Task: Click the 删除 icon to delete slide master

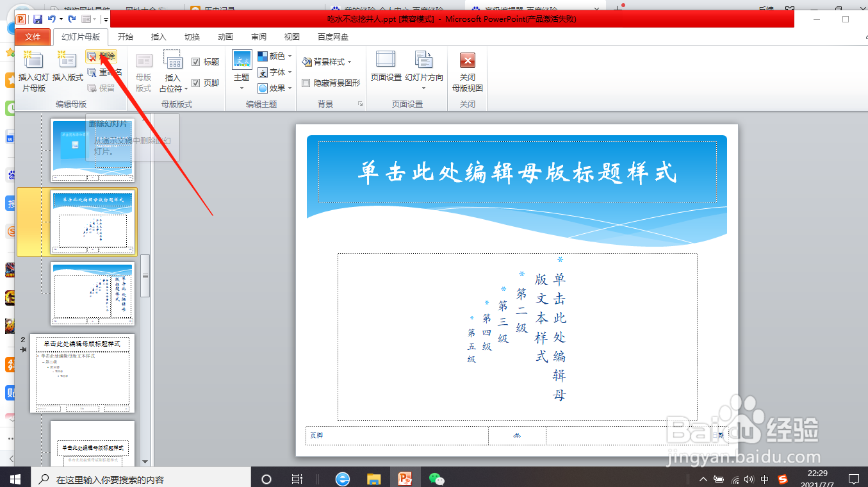Action: point(102,56)
